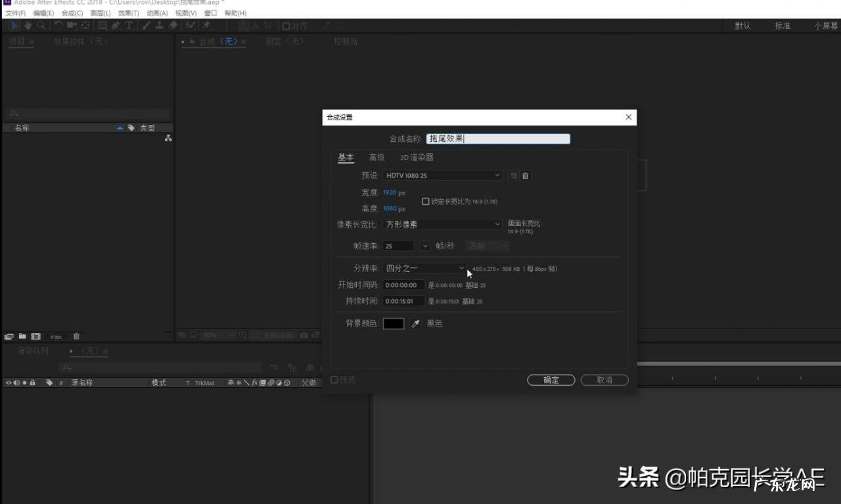The image size is (841, 504).
Task: Enable 锁定长宽比为 16:9 checkbox
Action: point(426,201)
